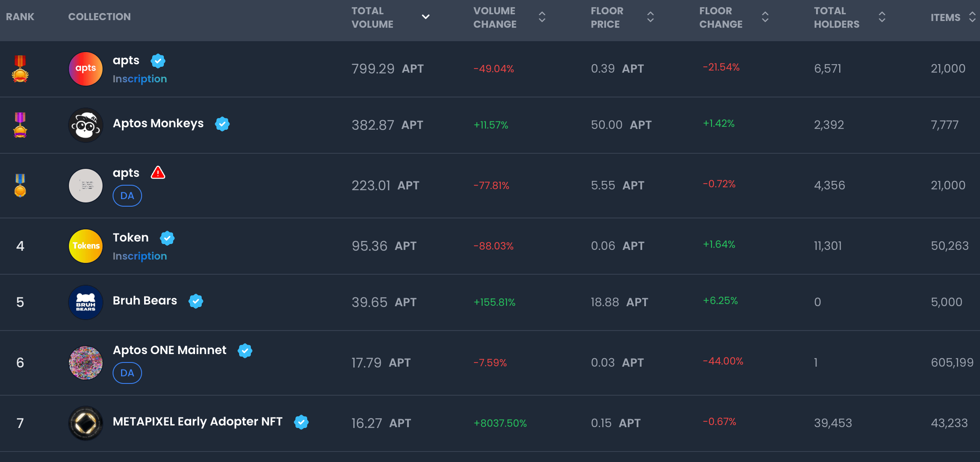
Task: Click verified checkmark beside Bruh Bears
Action: pos(196,301)
